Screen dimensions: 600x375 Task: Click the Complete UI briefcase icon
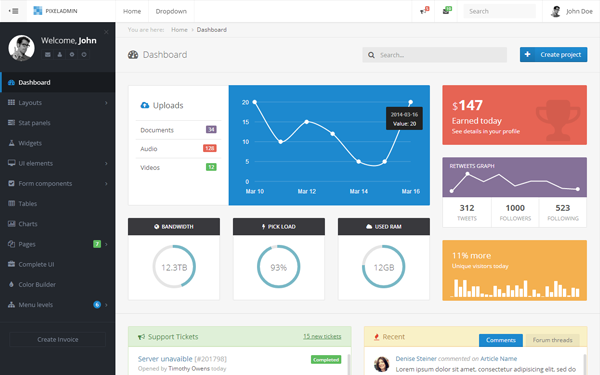point(11,264)
